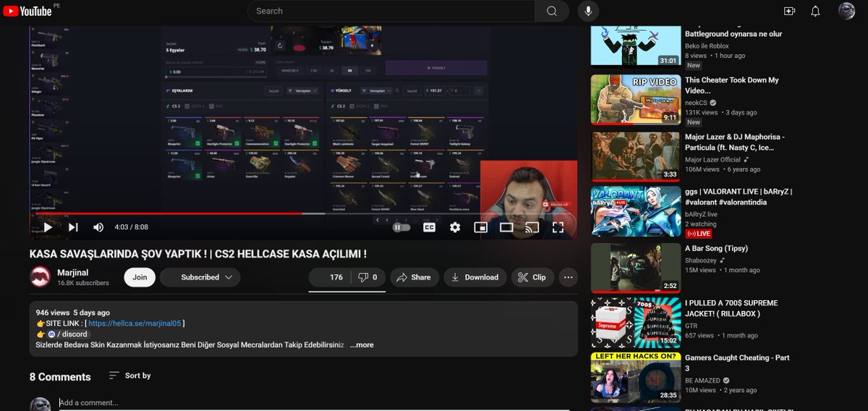Open the 700$ Supreme Jacket video thumbnail

click(x=636, y=322)
